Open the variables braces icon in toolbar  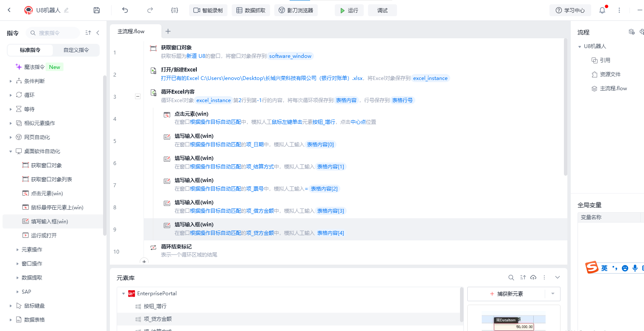coord(174,10)
